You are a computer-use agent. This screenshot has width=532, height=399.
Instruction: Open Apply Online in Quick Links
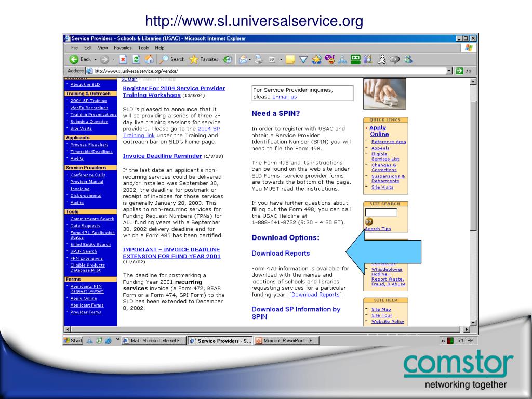tap(379, 131)
